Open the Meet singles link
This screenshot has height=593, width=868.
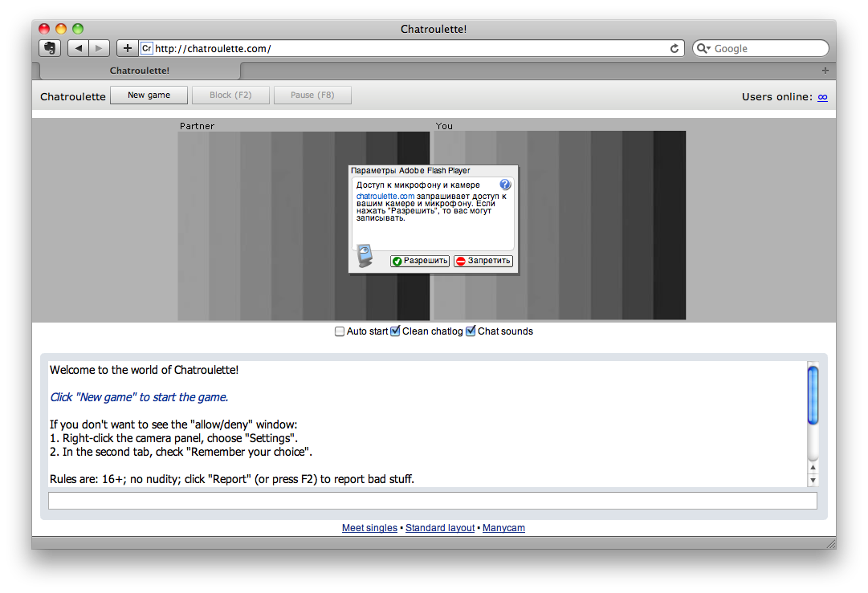coord(369,528)
